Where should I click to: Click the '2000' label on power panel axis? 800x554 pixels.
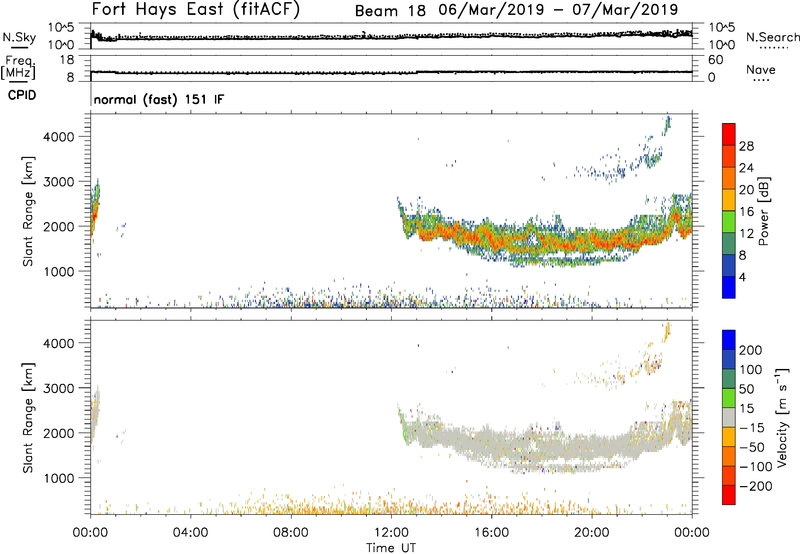click(x=59, y=226)
